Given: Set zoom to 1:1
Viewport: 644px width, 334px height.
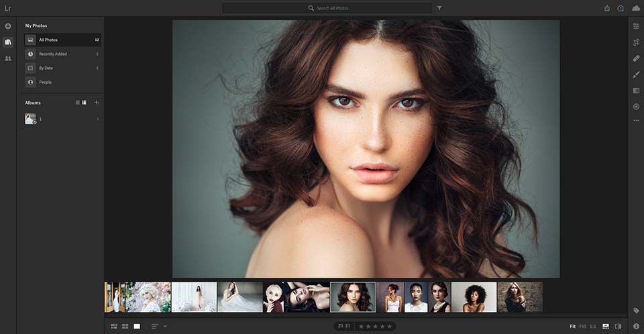Looking at the screenshot, I should pyautogui.click(x=592, y=326).
